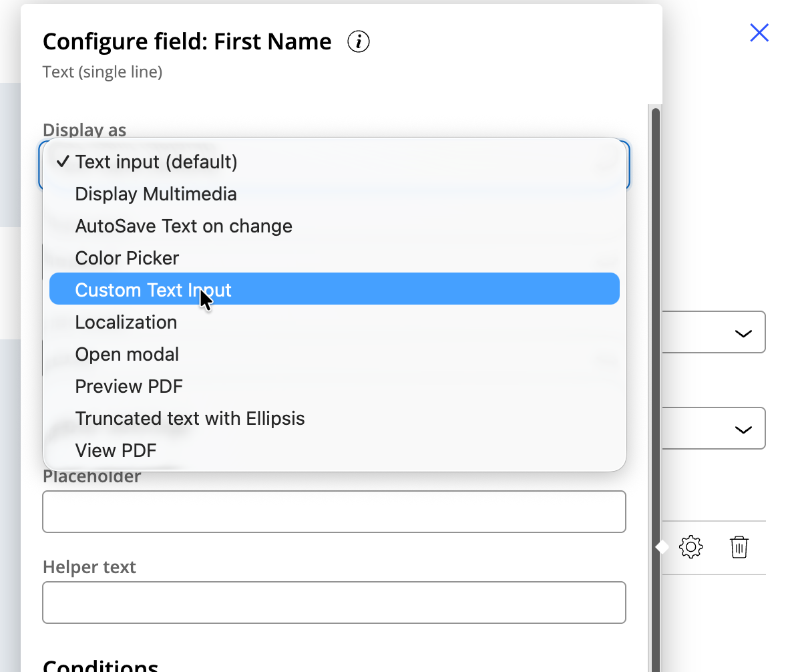Choose Display Multimedia option

(x=156, y=194)
